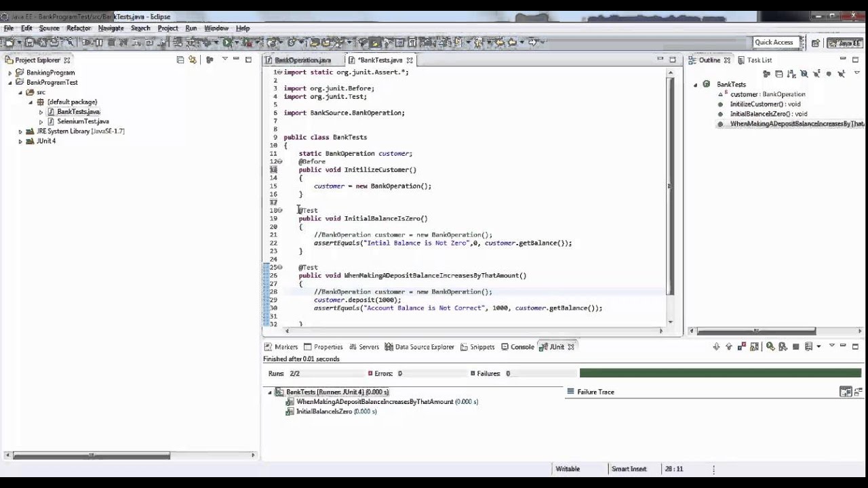Toggle Hide Local Types icon in Outline
Viewport: 868px width, 488px height.
(841, 74)
